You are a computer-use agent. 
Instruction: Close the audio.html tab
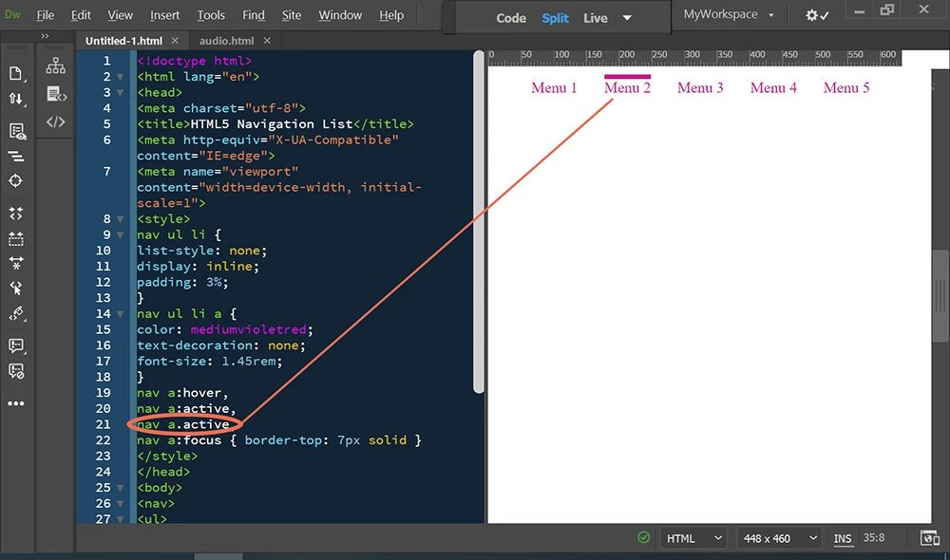click(267, 41)
